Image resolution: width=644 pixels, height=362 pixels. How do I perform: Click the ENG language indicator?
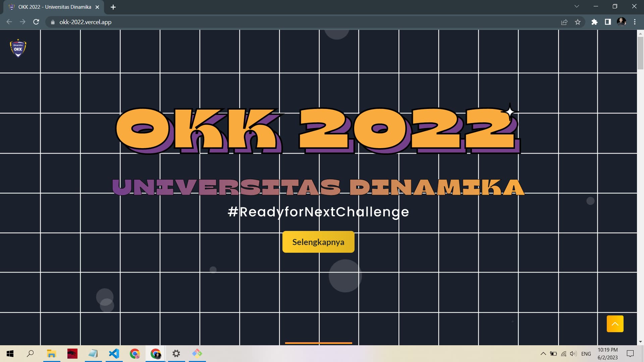coord(586,354)
